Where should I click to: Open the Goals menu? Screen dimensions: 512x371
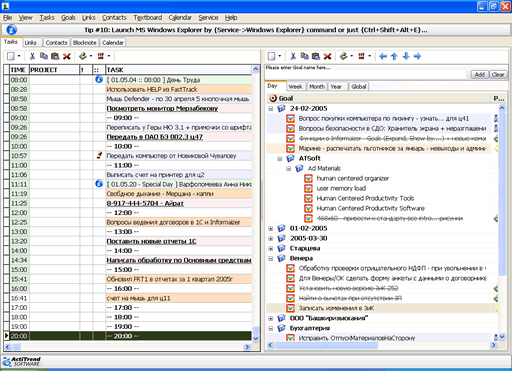(68, 18)
